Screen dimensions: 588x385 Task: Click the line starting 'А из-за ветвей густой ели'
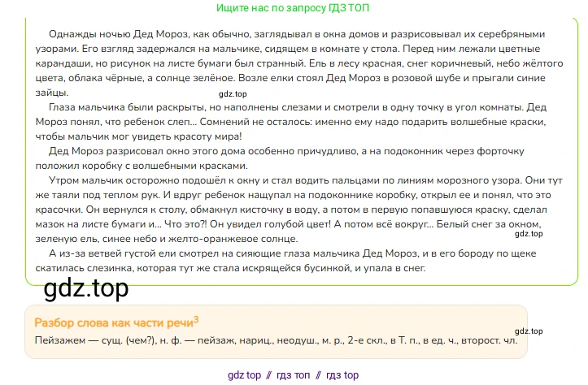[293, 253]
